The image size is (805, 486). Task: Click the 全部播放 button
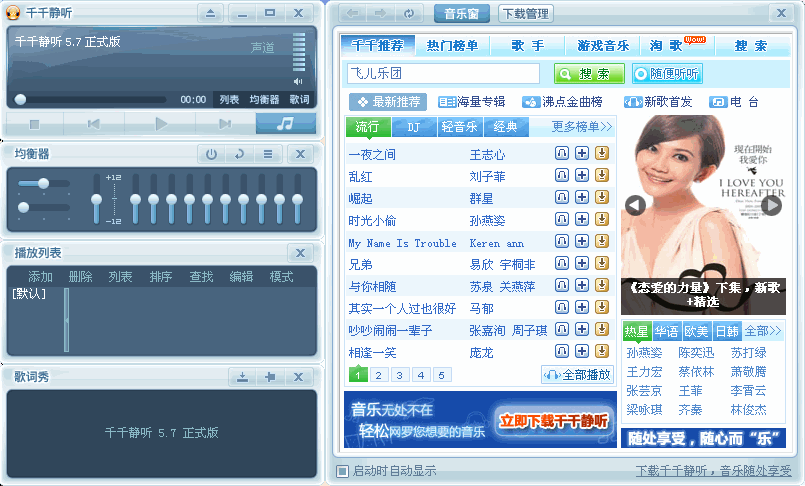[578, 375]
